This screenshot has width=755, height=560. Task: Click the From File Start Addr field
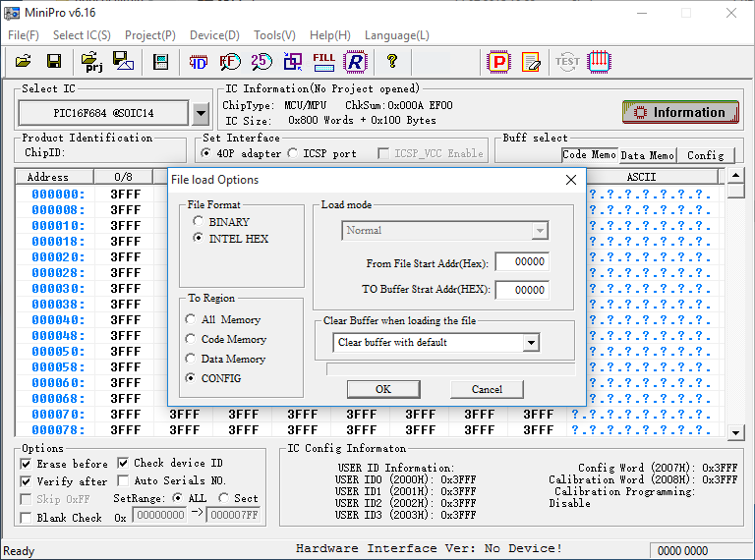point(521,262)
